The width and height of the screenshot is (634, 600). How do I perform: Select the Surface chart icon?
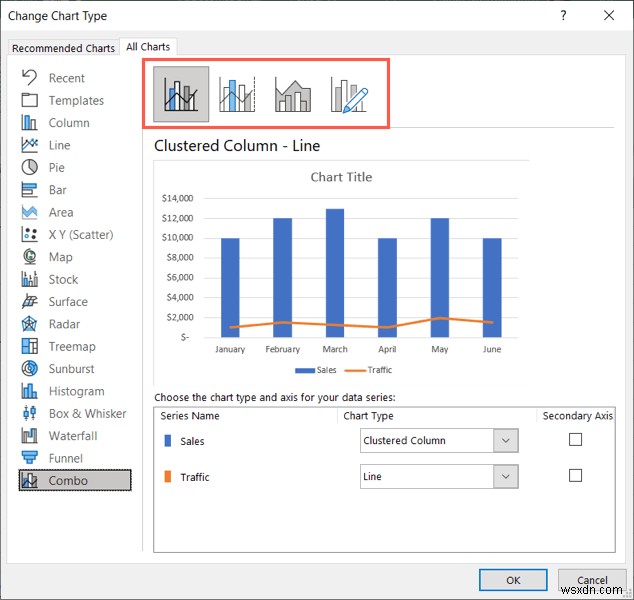click(30, 301)
